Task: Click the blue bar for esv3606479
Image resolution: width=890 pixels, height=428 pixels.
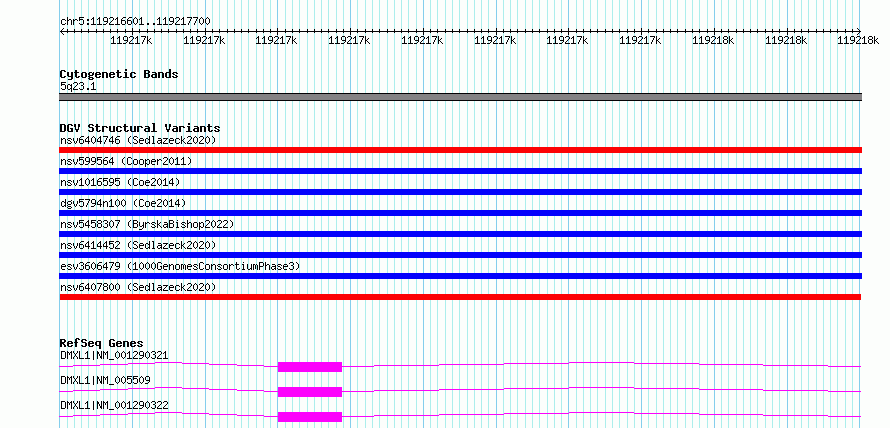Action: pyautogui.click(x=460, y=276)
